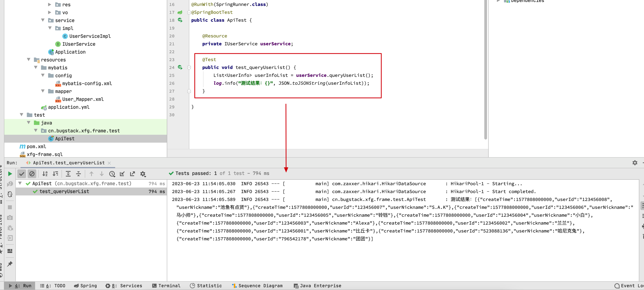Switch to the Spring tool window
Image resolution: width=644 pixels, height=290 pixels.
[86, 285]
